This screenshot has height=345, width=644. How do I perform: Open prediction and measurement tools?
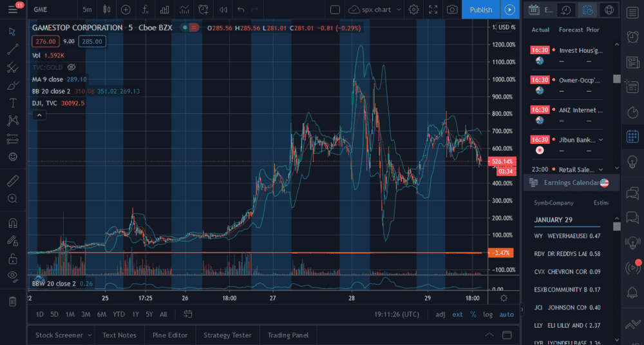pos(13,139)
